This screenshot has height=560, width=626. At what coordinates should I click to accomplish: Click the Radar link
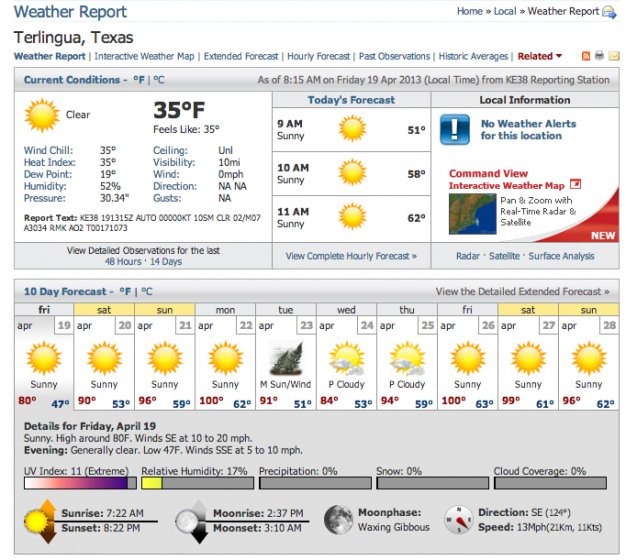pyautogui.click(x=467, y=256)
